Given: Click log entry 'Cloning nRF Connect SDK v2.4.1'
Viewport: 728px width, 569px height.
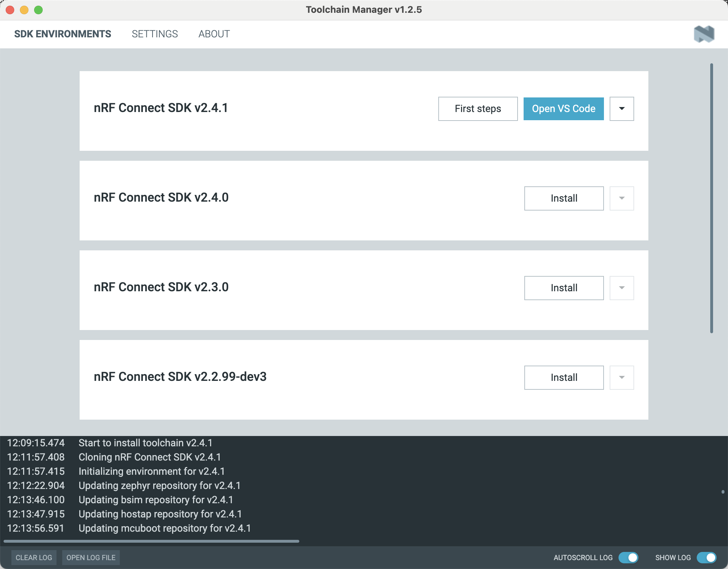Looking at the screenshot, I should point(150,457).
